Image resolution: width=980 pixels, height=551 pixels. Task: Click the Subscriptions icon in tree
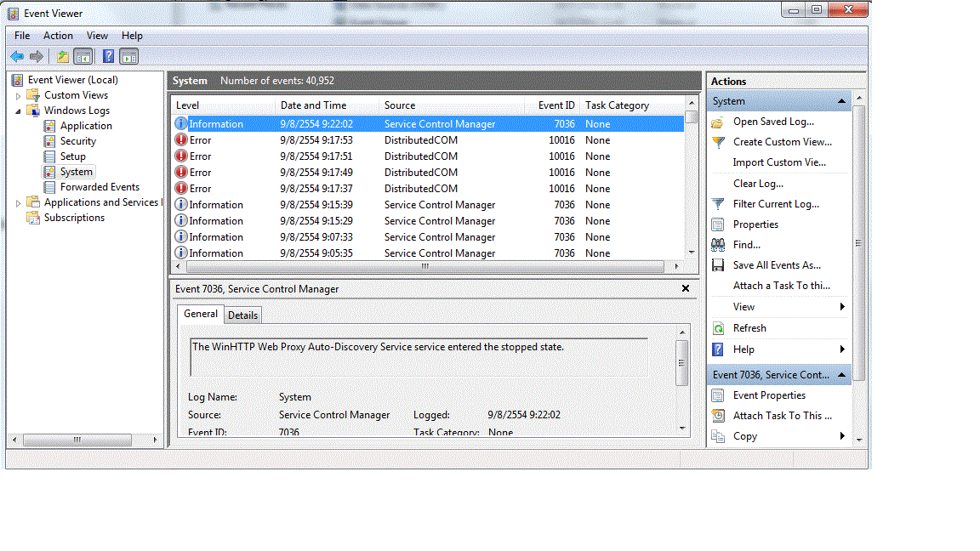(33, 218)
